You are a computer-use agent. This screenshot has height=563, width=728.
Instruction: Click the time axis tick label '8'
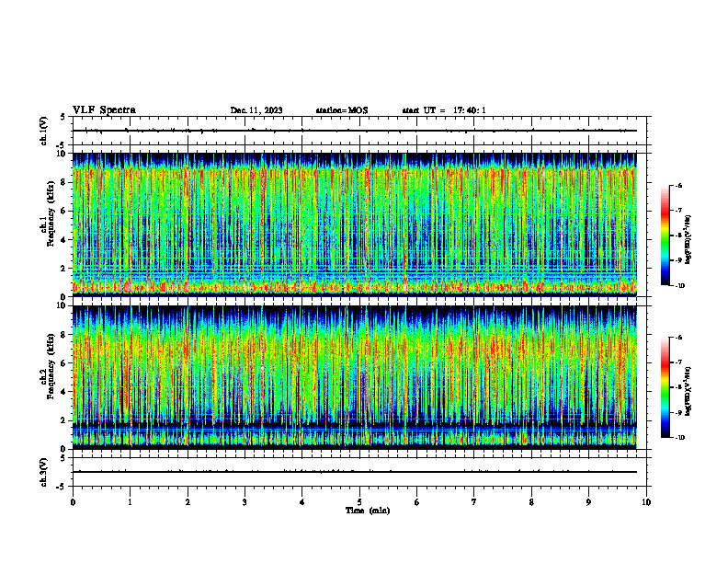click(x=531, y=502)
